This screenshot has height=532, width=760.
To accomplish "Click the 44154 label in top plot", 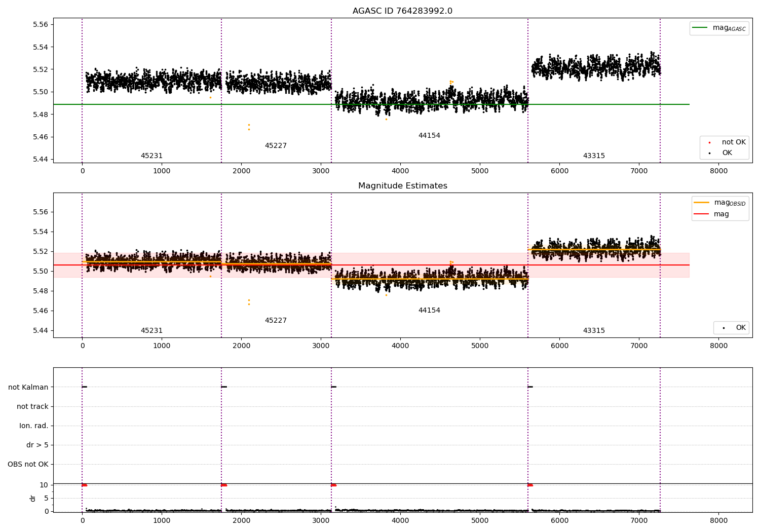I will tap(429, 136).
